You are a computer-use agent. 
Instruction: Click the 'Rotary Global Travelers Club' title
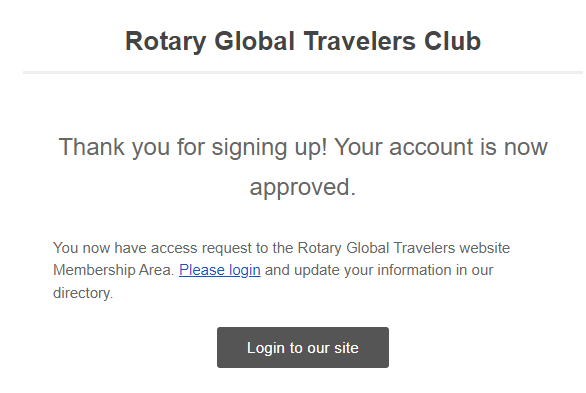(x=303, y=41)
